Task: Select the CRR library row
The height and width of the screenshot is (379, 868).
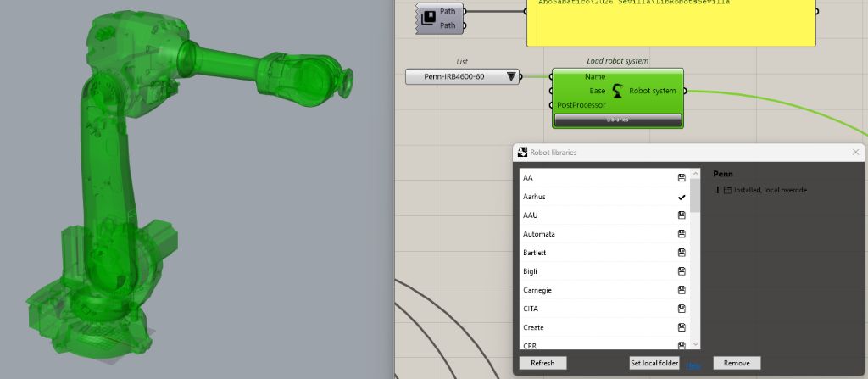Action: pos(604,343)
